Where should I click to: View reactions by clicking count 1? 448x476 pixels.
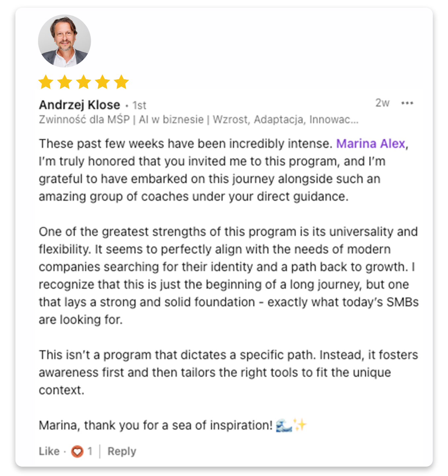[x=90, y=451]
